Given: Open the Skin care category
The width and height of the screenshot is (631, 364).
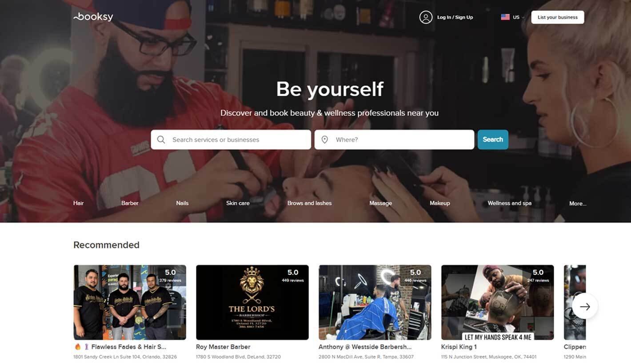Looking at the screenshot, I should click(x=238, y=203).
